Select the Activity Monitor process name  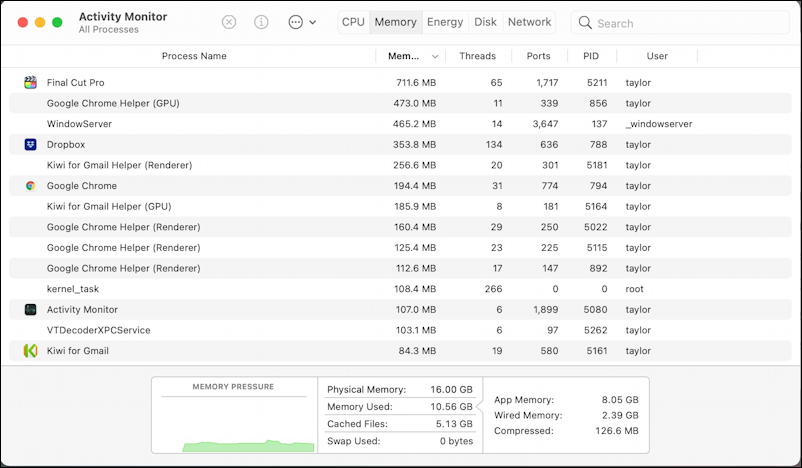pyautogui.click(x=82, y=309)
